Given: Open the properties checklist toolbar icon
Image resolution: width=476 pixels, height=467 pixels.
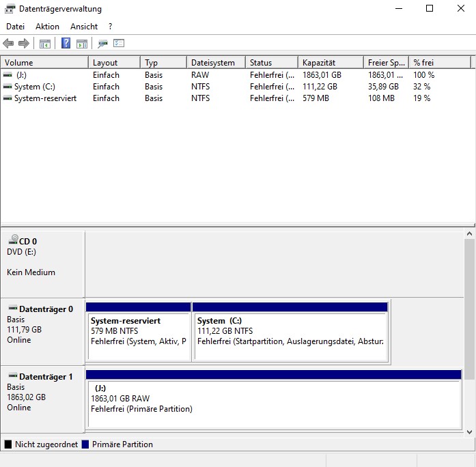Looking at the screenshot, I should 119,43.
